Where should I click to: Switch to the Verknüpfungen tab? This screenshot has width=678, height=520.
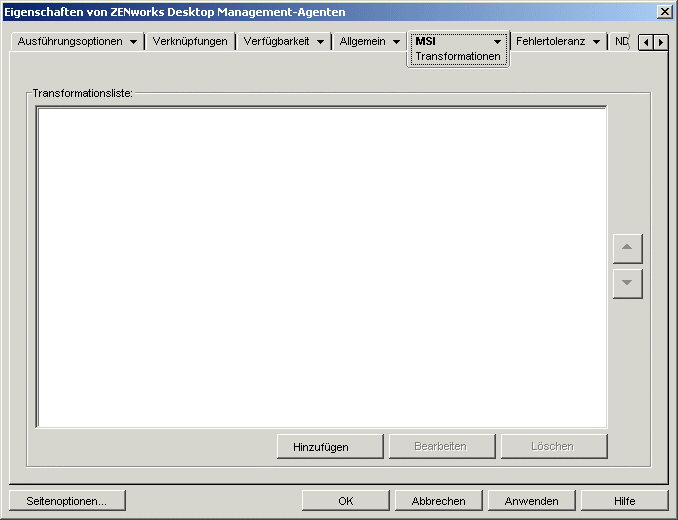tap(190, 41)
